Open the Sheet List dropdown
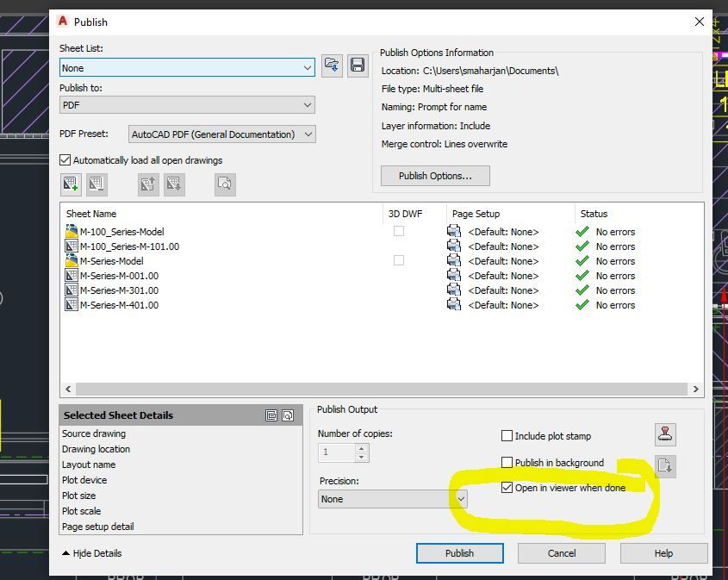 pos(187,68)
